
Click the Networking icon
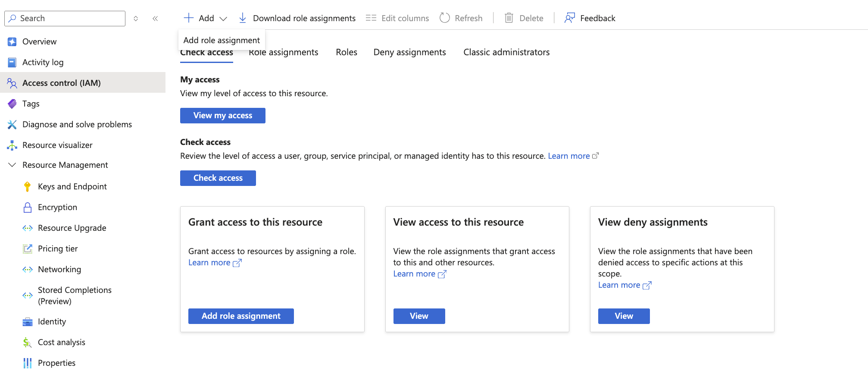28,270
